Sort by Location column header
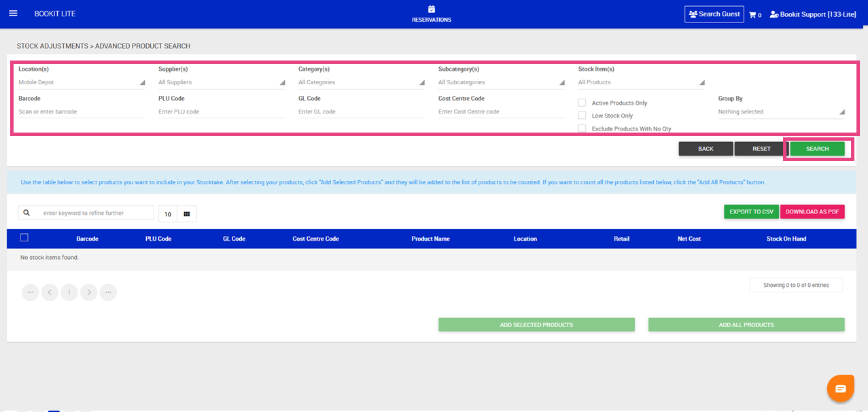868x412 pixels. [525, 239]
